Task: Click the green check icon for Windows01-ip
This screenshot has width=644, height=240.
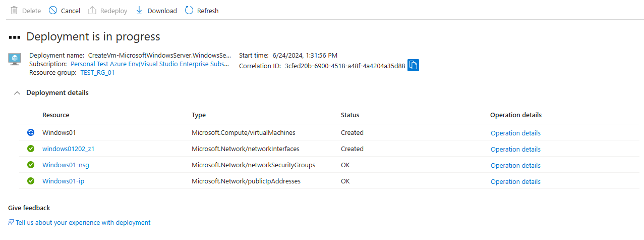Action: (x=31, y=181)
